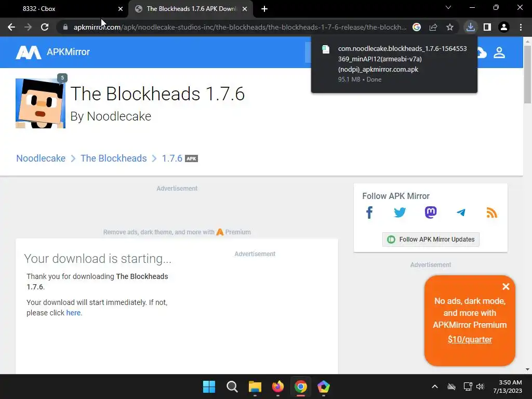Open a new browser tab
This screenshot has width=532, height=399.
264,9
